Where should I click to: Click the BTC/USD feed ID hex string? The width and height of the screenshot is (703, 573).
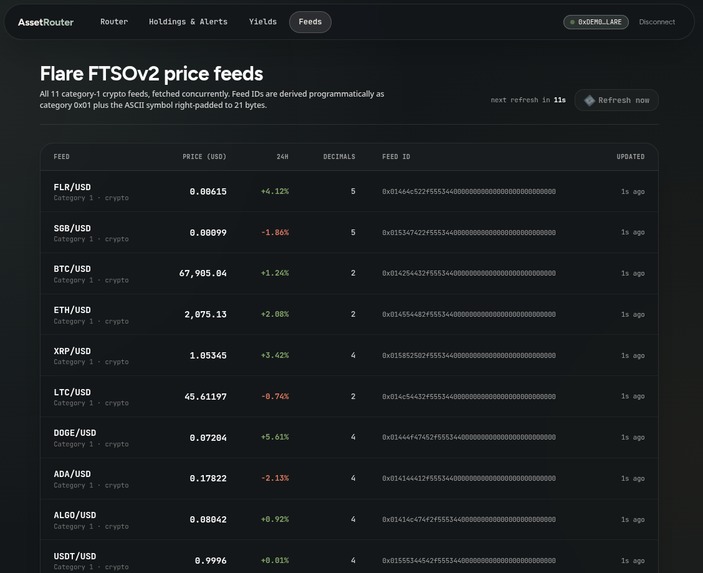click(x=469, y=273)
